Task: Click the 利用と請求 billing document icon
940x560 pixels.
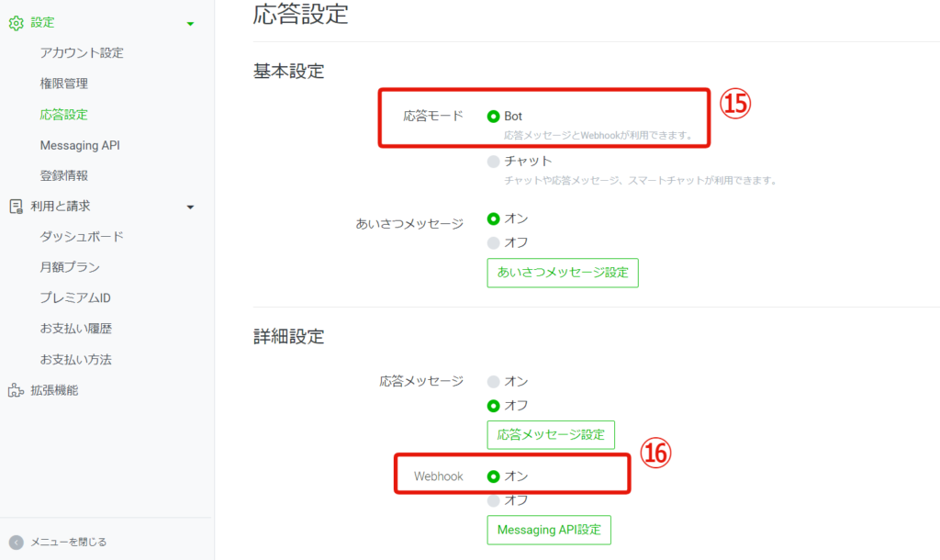Action: [x=17, y=207]
